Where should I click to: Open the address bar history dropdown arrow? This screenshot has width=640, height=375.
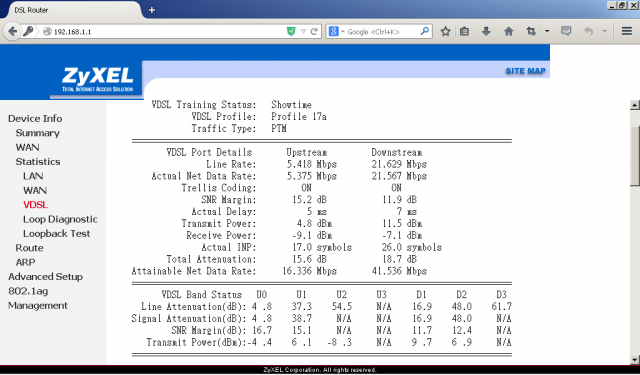[303, 31]
